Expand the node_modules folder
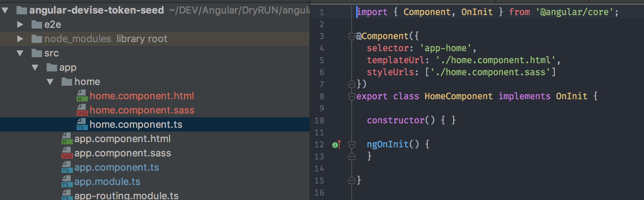This screenshot has width=644, height=200. 20,39
